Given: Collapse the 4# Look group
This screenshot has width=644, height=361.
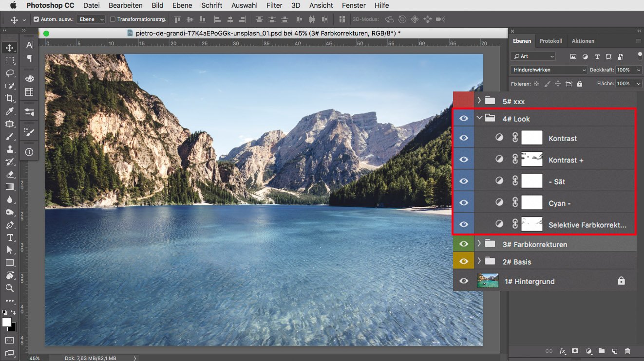Looking at the screenshot, I should tap(479, 118).
